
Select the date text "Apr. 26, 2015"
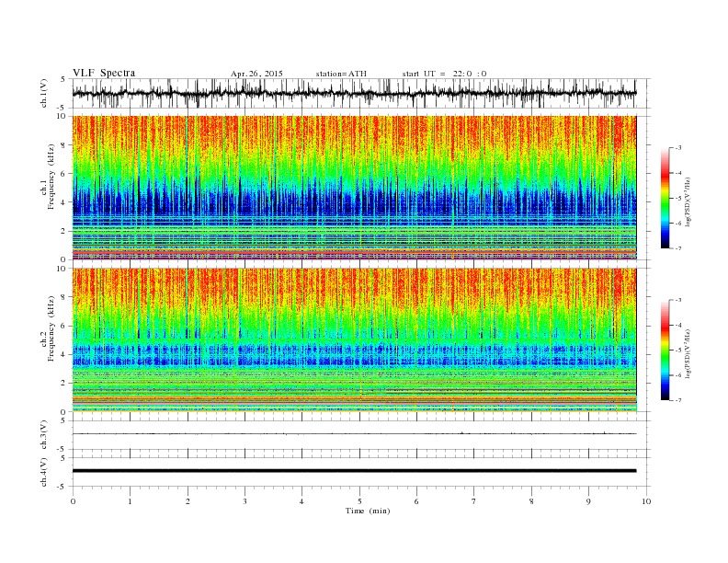(256, 74)
